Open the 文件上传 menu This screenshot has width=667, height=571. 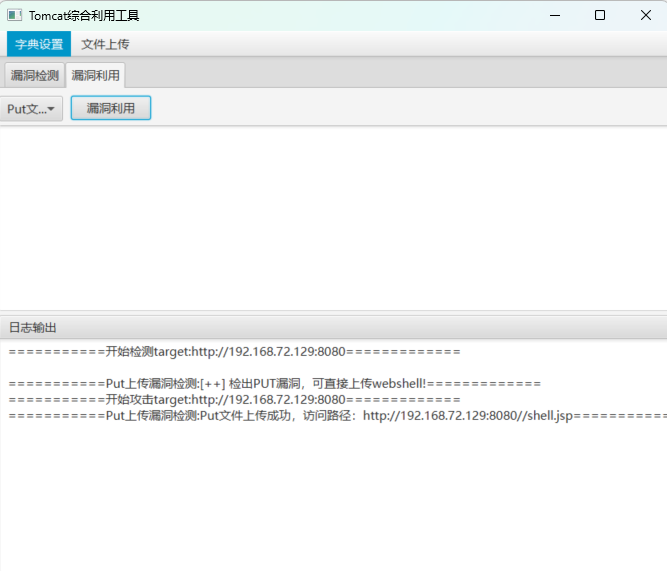pos(105,44)
